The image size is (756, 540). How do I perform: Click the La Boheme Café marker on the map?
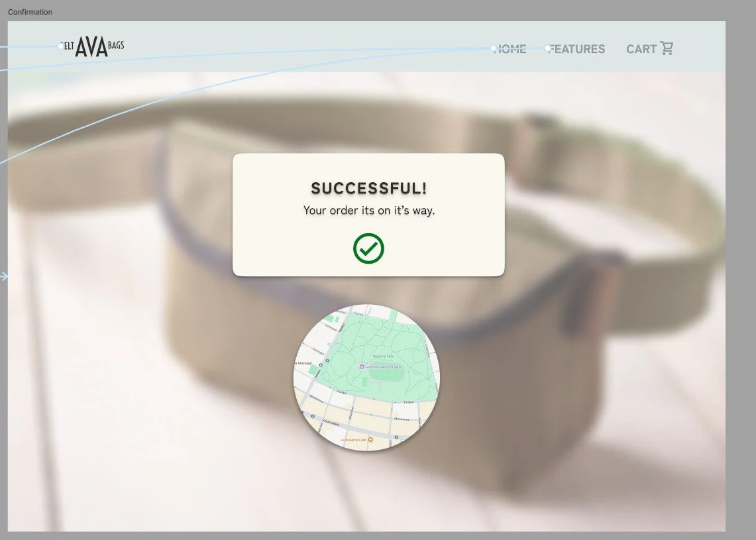(x=370, y=440)
